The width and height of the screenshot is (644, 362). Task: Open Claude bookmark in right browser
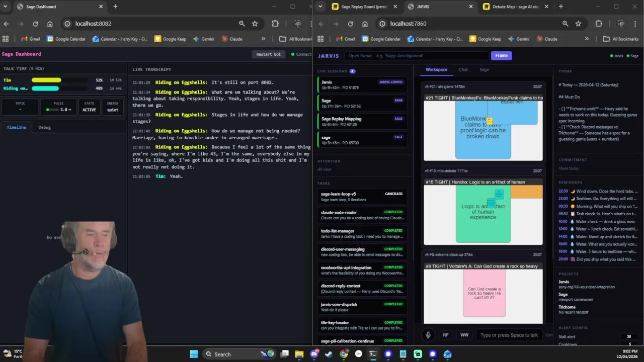tap(547, 39)
